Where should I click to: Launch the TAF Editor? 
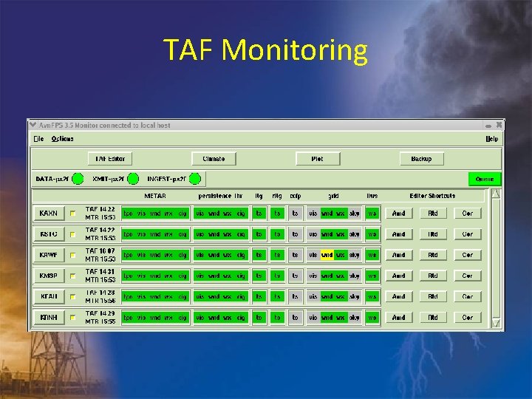click(110, 159)
